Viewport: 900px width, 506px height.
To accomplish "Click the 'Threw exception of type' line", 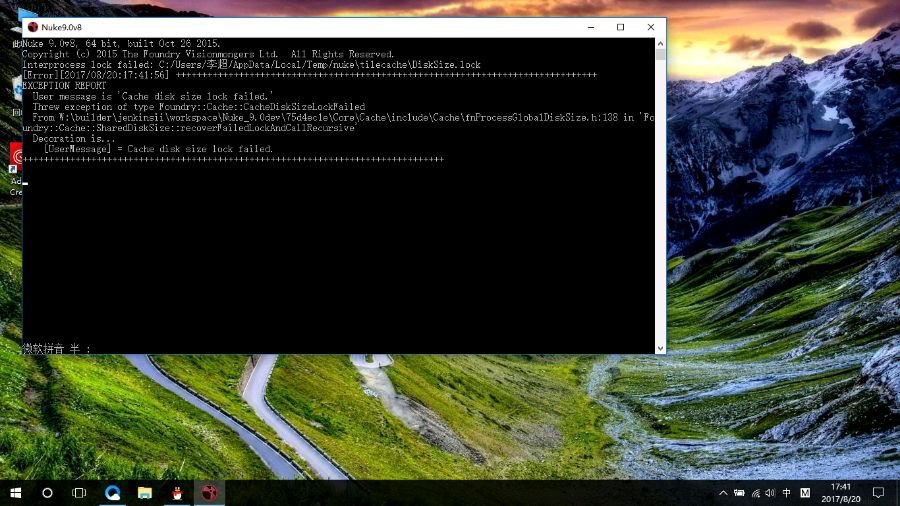I will 199,107.
